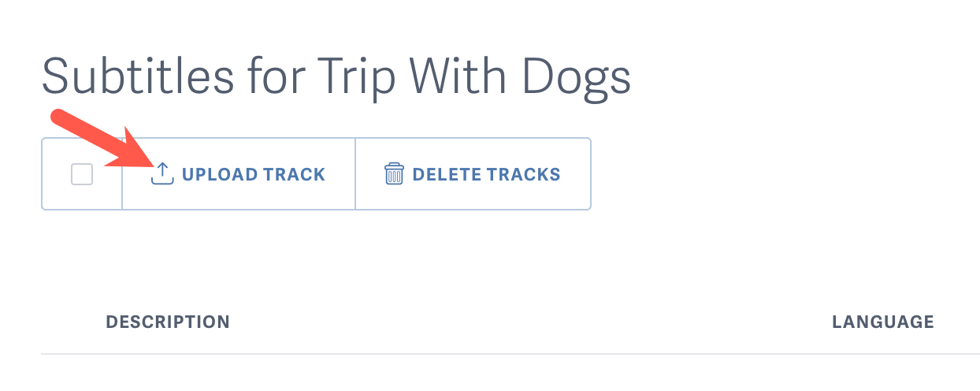980x391 pixels.
Task: Sort tracks by the LANGUAGE column header
Action: point(883,322)
